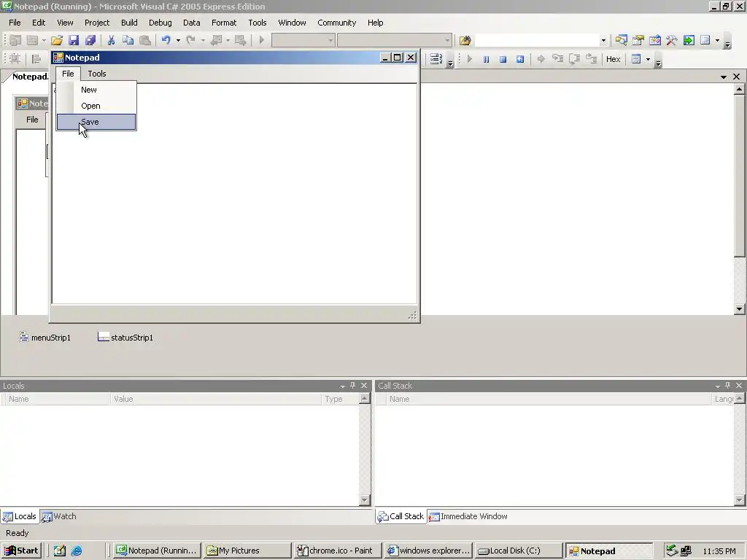This screenshot has height=560, width=747.
Task: Select the menuStrip1 component in the tray
Action: pos(45,337)
